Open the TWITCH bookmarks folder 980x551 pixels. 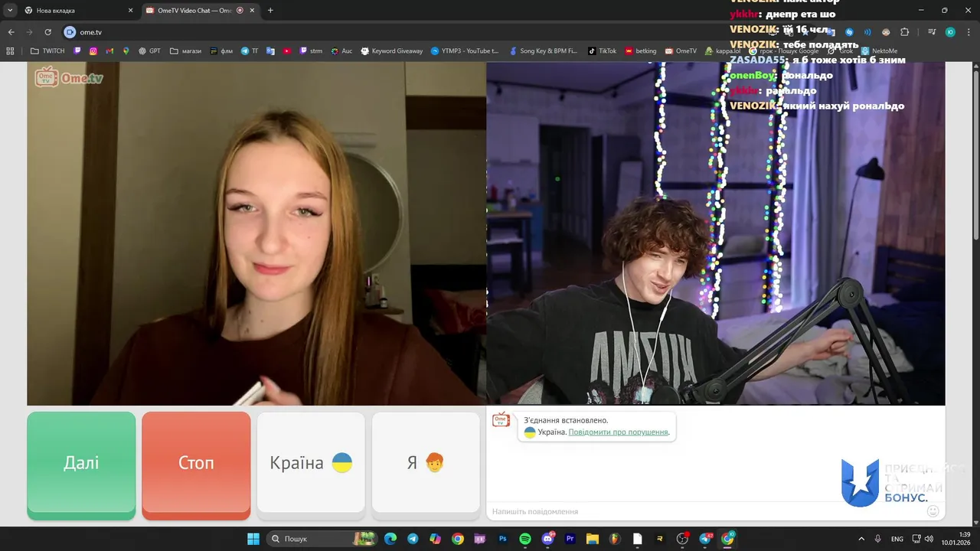click(47, 51)
